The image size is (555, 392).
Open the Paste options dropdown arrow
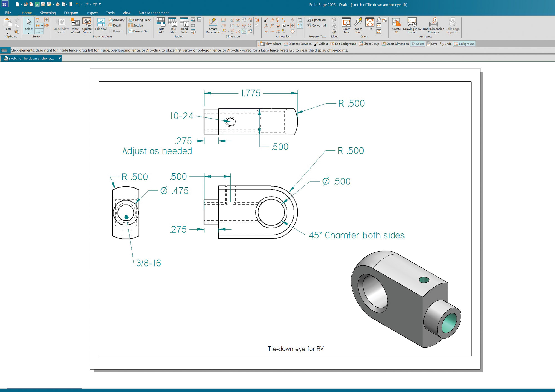tap(8, 33)
